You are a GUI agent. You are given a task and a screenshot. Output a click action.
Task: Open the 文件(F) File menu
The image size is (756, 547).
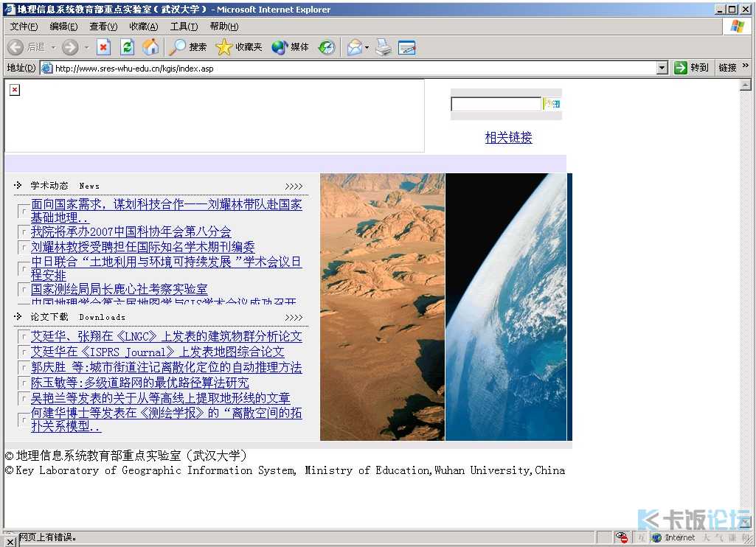point(24,27)
